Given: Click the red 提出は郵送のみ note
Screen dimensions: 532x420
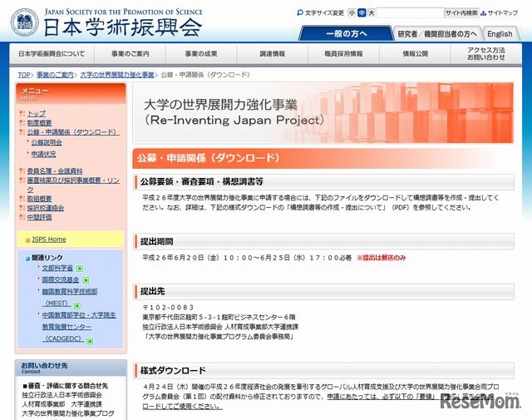Looking at the screenshot, I should pyautogui.click(x=381, y=258).
